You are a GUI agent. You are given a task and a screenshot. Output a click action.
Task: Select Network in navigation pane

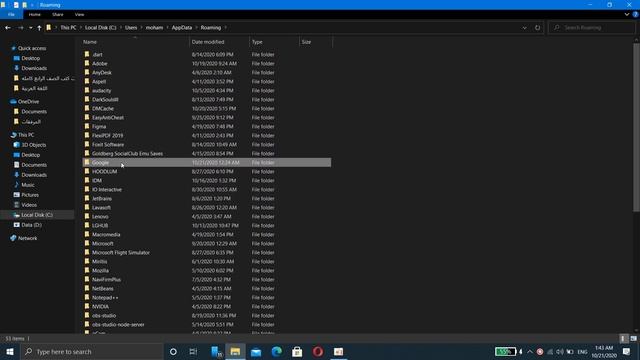(x=27, y=238)
